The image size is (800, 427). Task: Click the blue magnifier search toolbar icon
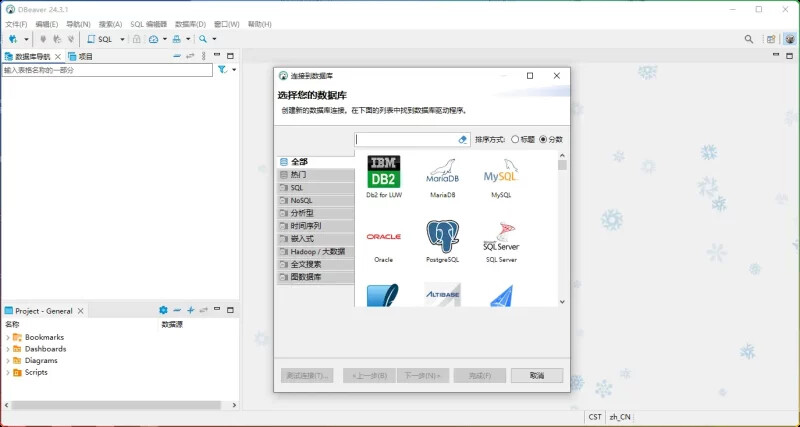(x=203, y=39)
